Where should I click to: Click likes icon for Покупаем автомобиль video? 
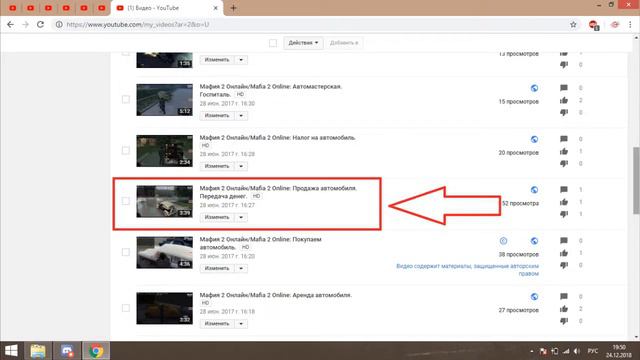tap(564, 253)
